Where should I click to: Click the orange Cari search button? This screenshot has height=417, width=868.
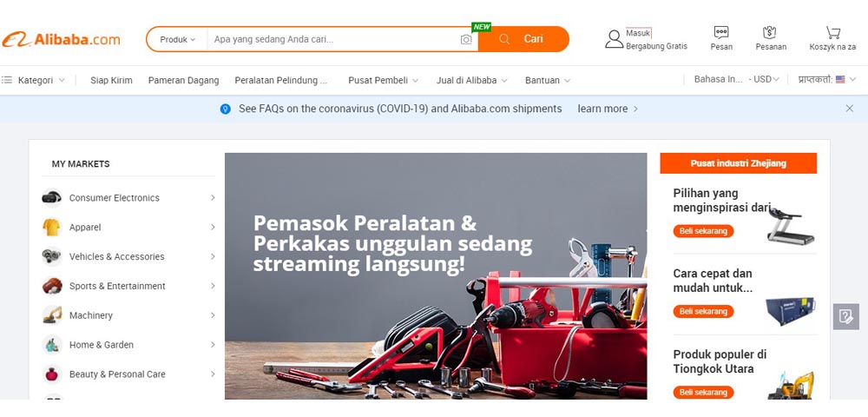[523, 39]
